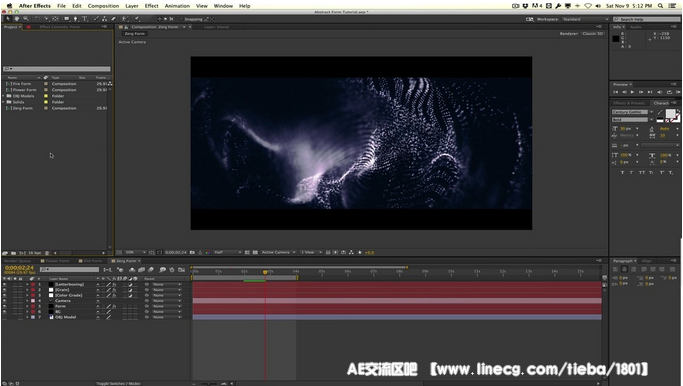Screen dimensions: 683x386
Task: Click the Take Snapshot camera icon
Action: tap(192, 252)
